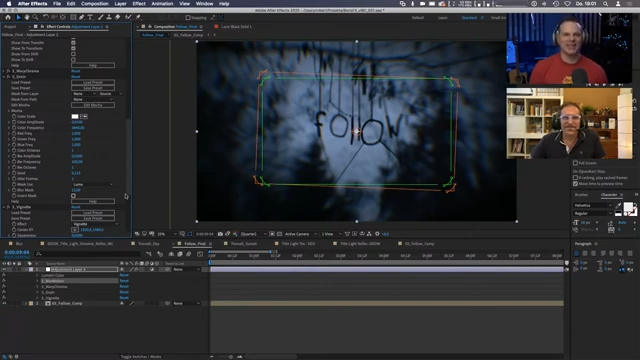640x360 pixels.
Task: Select the Zoom magnifier tool
Action: point(36,17)
